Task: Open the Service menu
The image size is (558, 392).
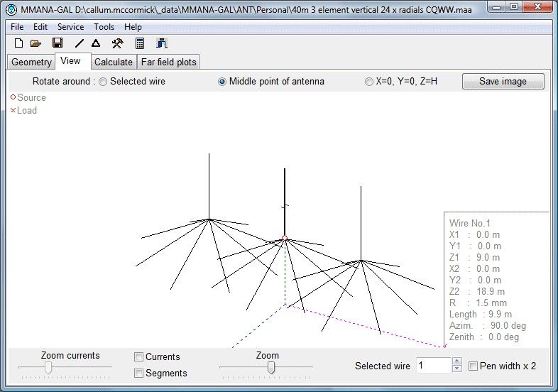Action: pyautogui.click(x=70, y=27)
